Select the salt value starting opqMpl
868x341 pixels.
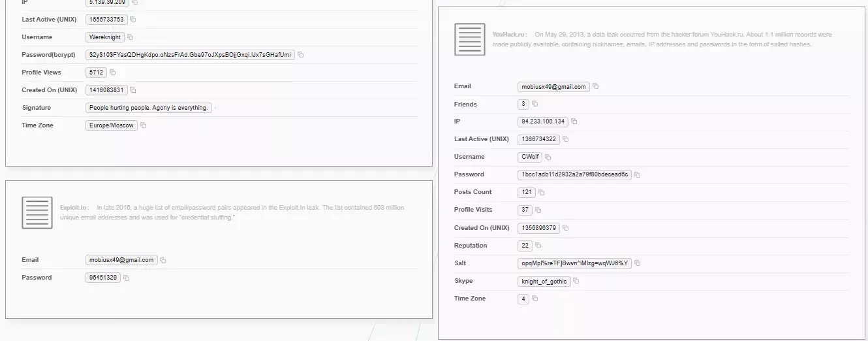click(575, 263)
